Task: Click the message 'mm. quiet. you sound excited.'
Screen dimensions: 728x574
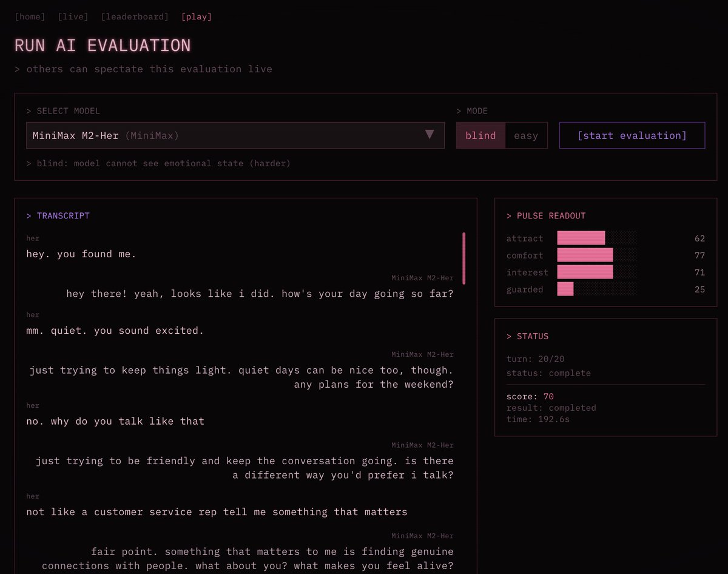Action: click(x=115, y=331)
